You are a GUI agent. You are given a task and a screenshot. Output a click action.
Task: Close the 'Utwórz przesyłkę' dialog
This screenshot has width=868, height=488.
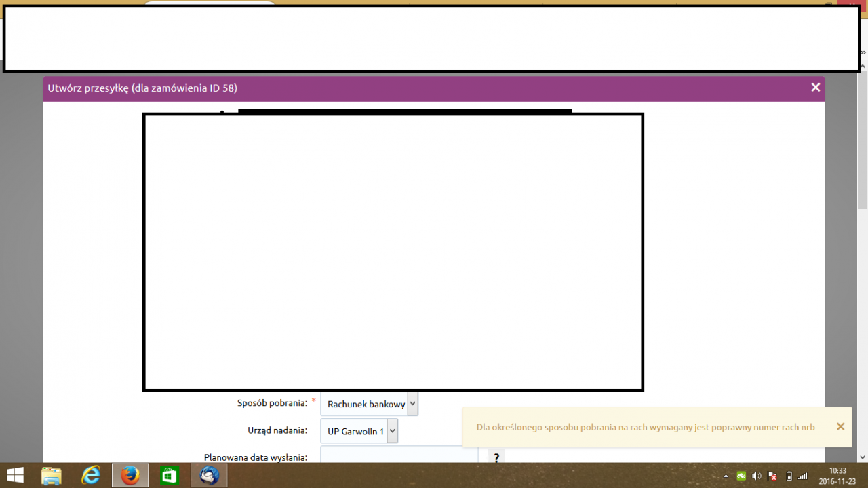(x=815, y=87)
